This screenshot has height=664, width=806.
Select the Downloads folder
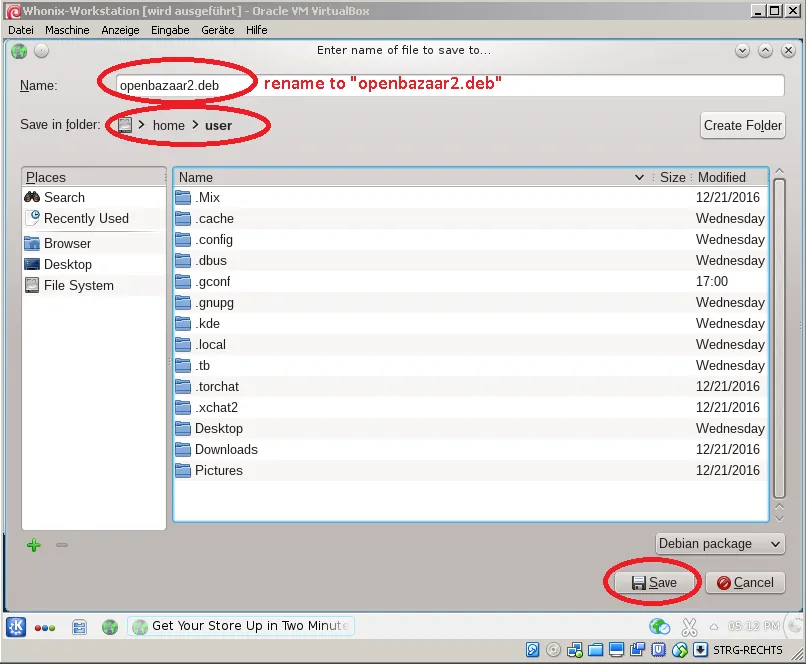tap(471, 450)
